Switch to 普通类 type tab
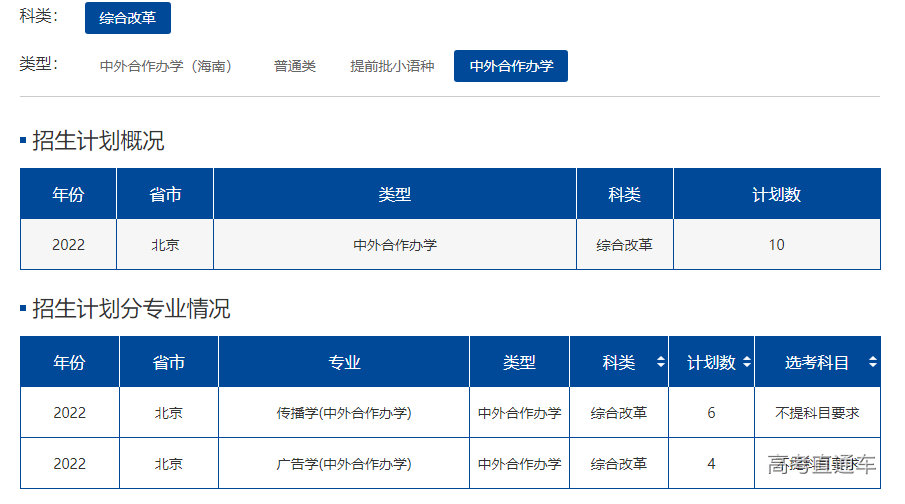The image size is (905, 504). [295, 66]
